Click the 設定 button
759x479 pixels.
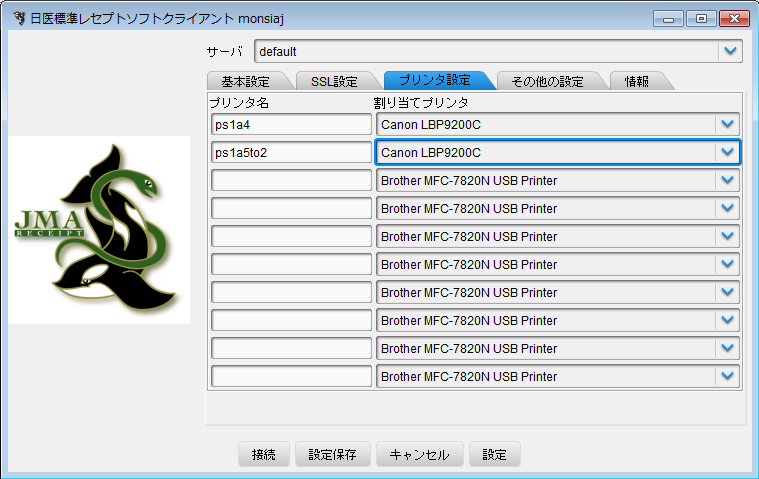[495, 454]
